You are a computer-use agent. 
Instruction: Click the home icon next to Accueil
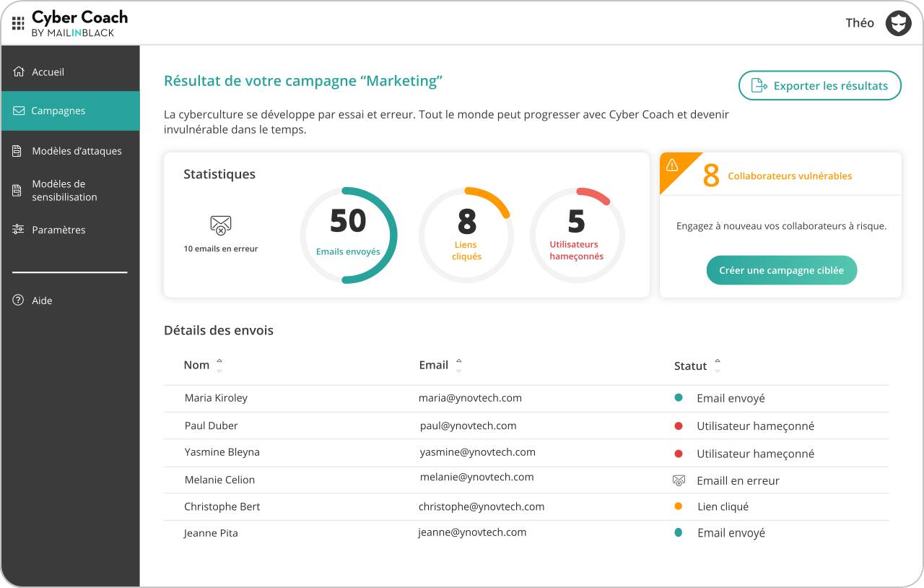tap(19, 72)
